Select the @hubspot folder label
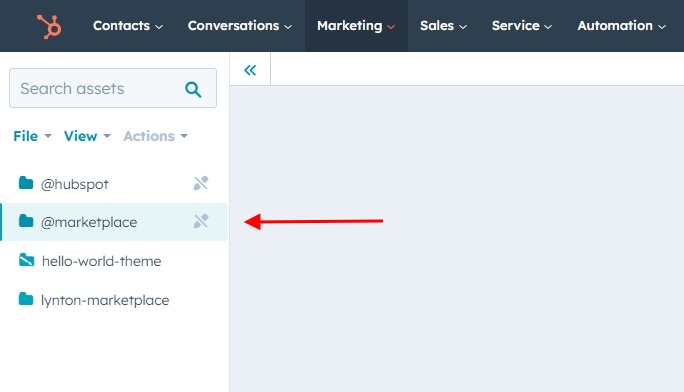This screenshot has width=684, height=392. click(75, 184)
